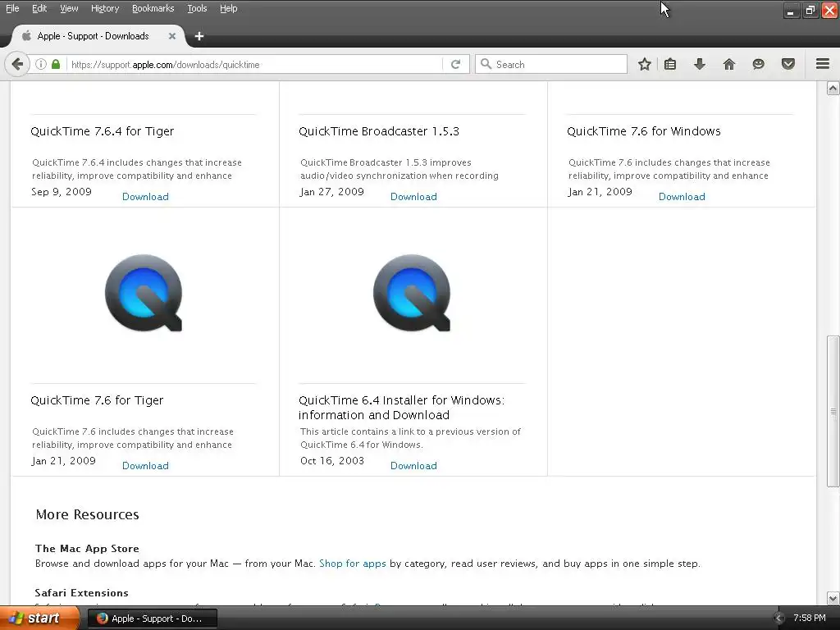Viewport: 840px width, 630px height.
Task: Click the QuickTime 7.6 for Windows title
Action: (x=644, y=131)
